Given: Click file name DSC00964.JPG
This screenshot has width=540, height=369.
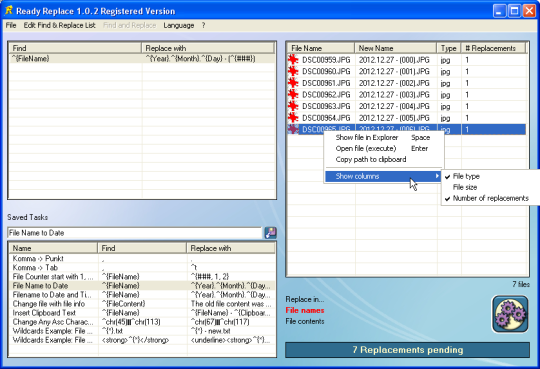Looking at the screenshot, I should 326,118.
